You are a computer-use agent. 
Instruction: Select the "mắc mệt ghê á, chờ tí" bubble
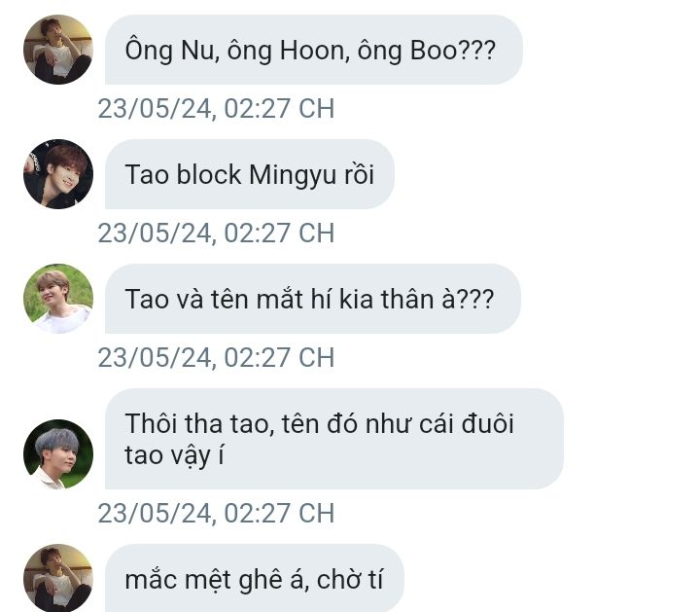[x=255, y=578]
